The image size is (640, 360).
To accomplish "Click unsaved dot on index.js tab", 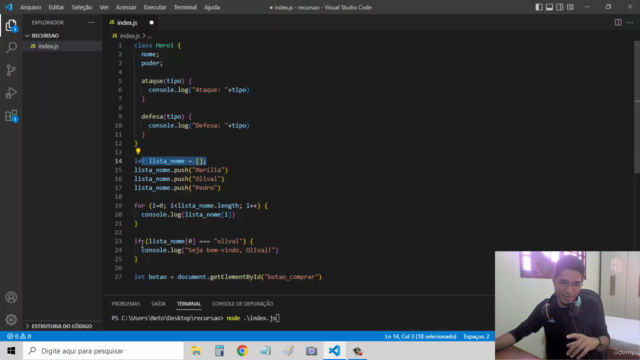I will tap(151, 22).
